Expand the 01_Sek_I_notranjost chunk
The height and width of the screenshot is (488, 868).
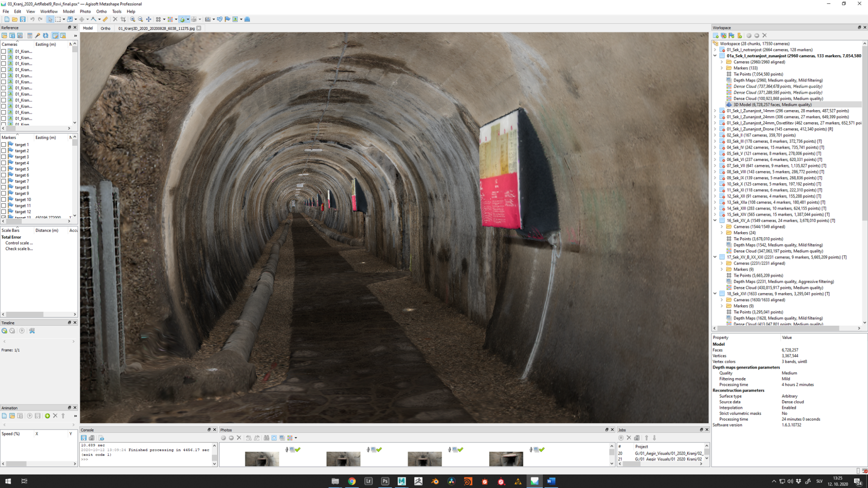click(715, 50)
